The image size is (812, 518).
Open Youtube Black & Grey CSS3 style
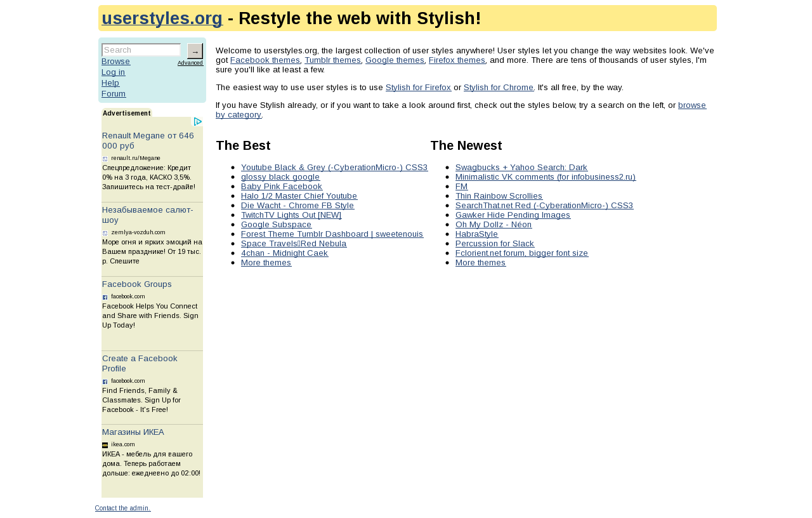[334, 168]
